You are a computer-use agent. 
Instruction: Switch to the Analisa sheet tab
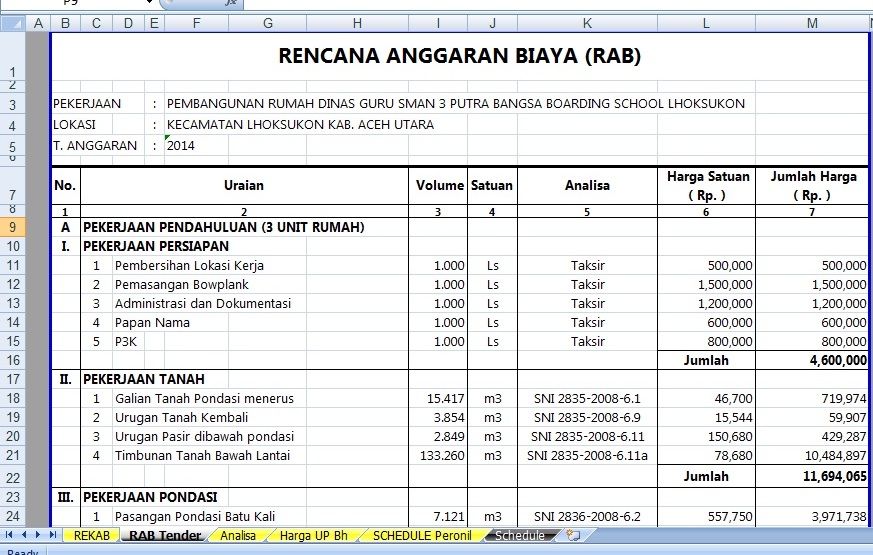[x=238, y=536]
